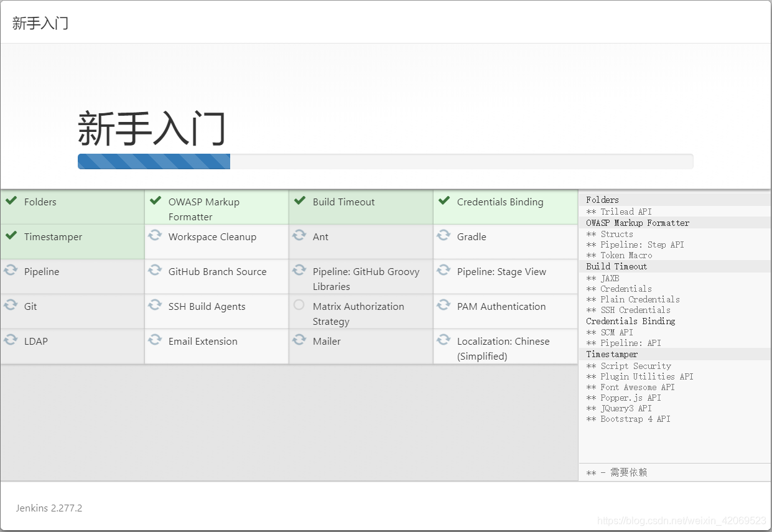Click the Timestamper heading in install log
The image size is (772, 532).
click(612, 354)
